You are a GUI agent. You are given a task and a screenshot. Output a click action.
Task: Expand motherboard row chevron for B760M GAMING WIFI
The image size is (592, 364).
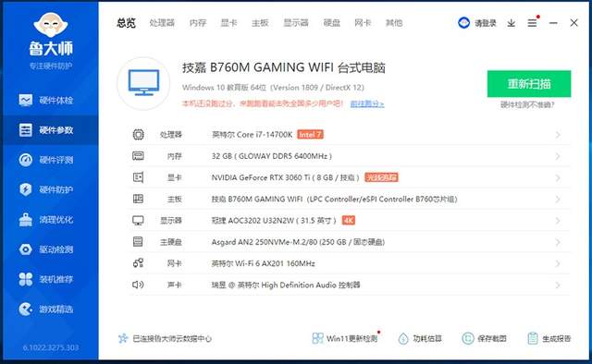[x=558, y=200]
